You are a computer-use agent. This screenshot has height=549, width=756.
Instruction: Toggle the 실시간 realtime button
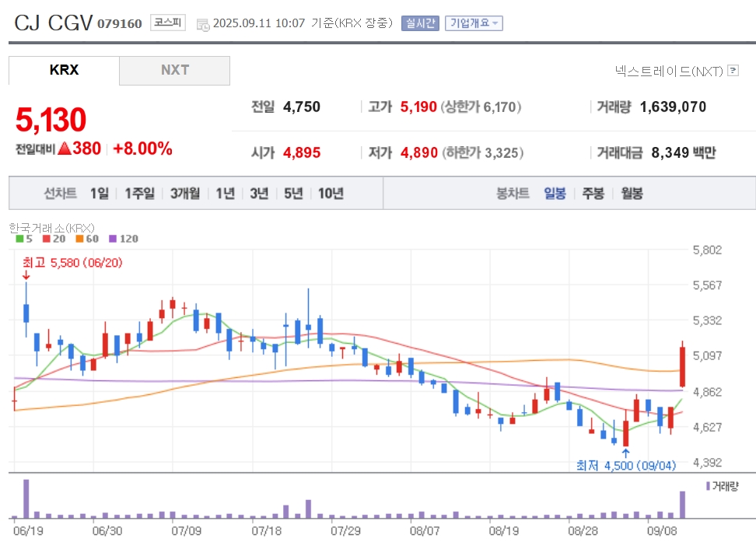point(420,23)
